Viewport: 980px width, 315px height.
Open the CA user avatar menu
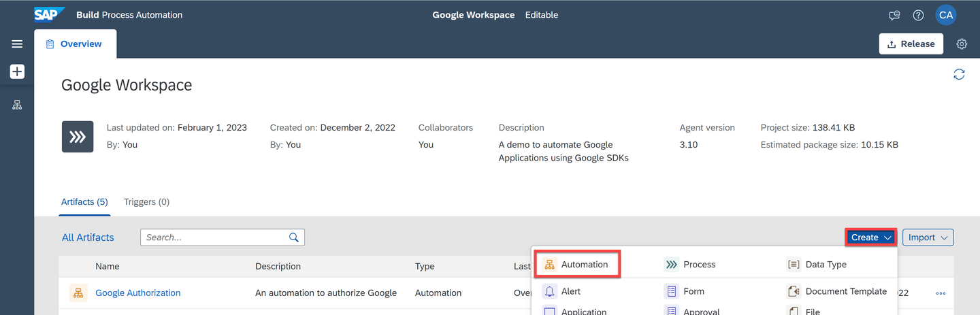pyautogui.click(x=946, y=15)
